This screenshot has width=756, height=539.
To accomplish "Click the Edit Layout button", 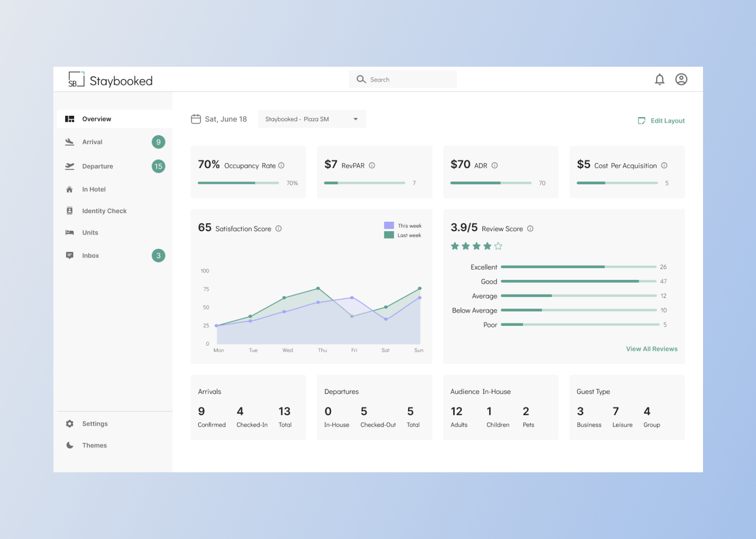I will pos(661,121).
